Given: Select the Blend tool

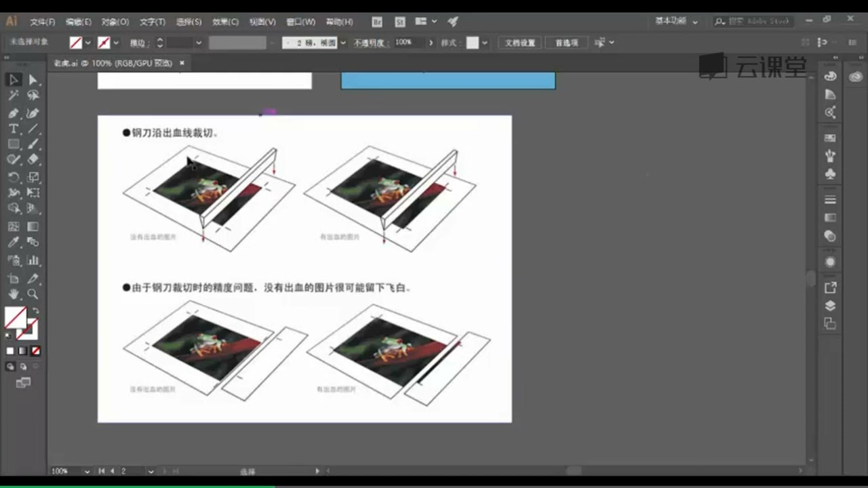Looking at the screenshot, I should coord(33,243).
